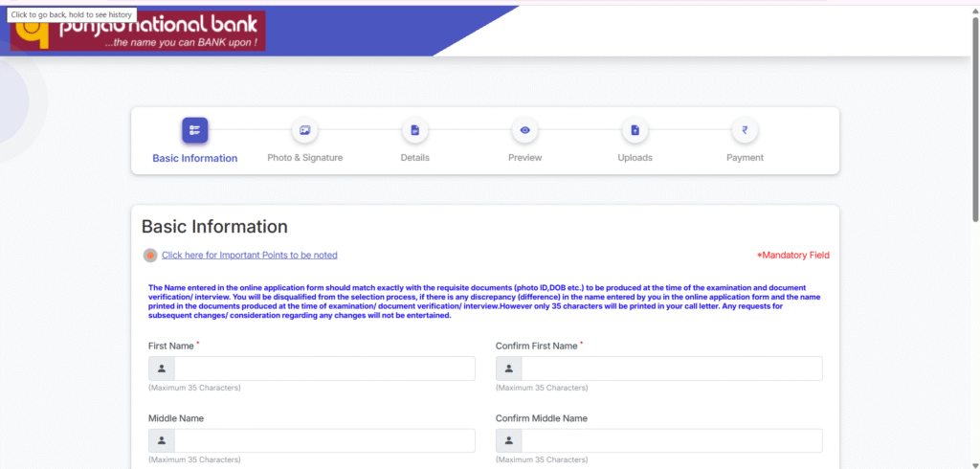
Task: Focus the First Name text box
Action: pyautogui.click(x=323, y=368)
